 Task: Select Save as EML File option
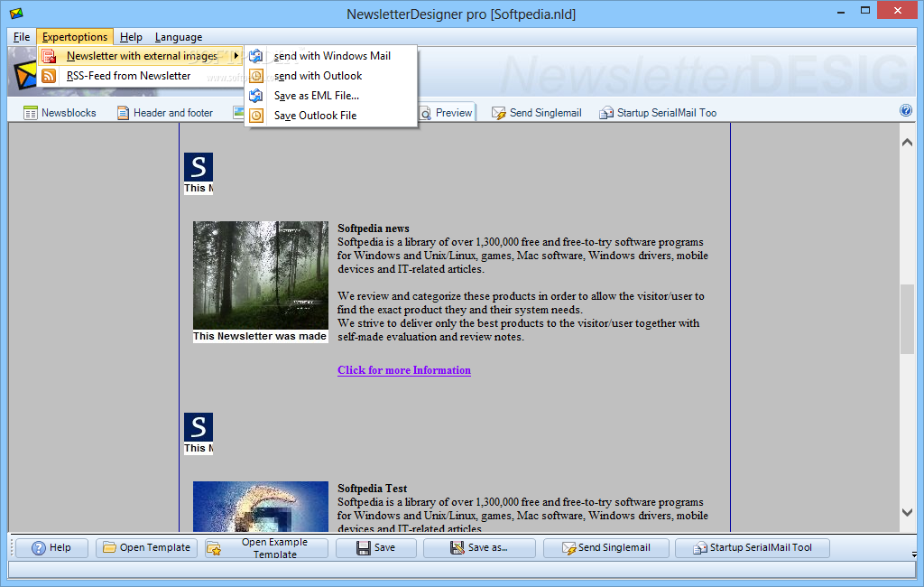[x=331, y=96]
